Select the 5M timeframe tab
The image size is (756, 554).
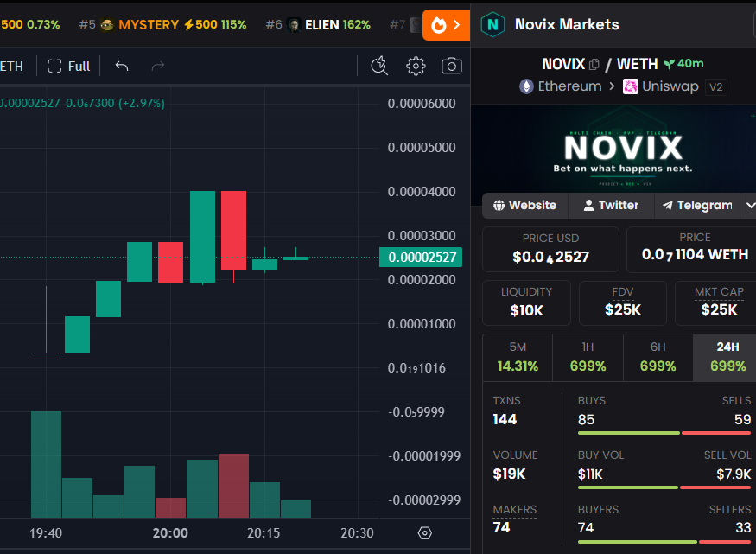coord(518,358)
